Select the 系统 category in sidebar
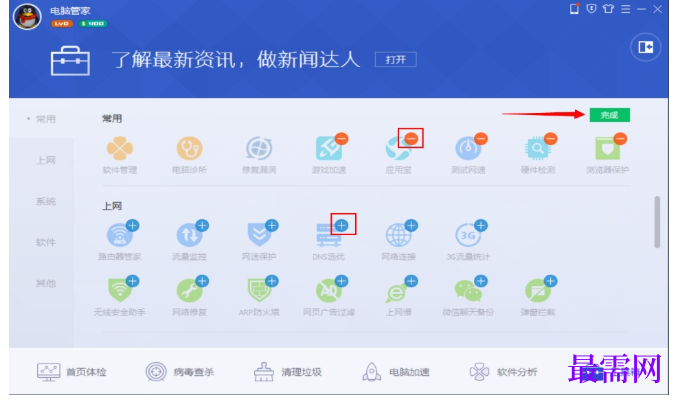The height and width of the screenshot is (400, 680). click(46, 201)
